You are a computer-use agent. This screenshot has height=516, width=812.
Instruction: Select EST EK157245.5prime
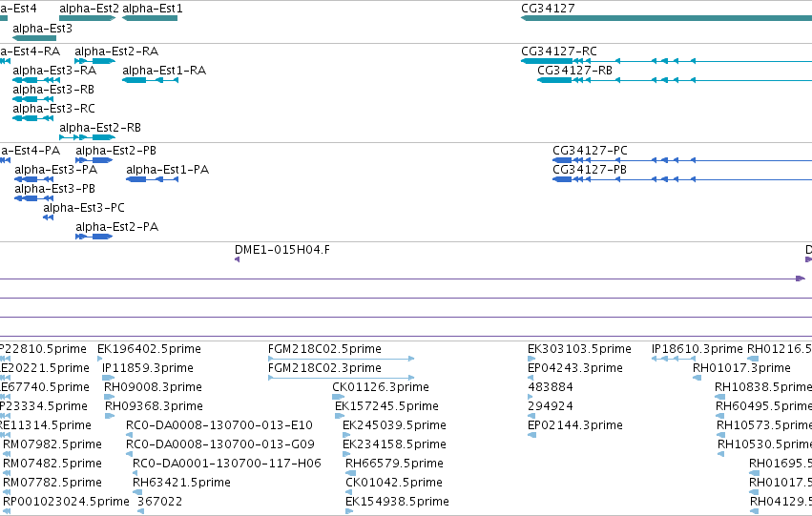coord(340,416)
